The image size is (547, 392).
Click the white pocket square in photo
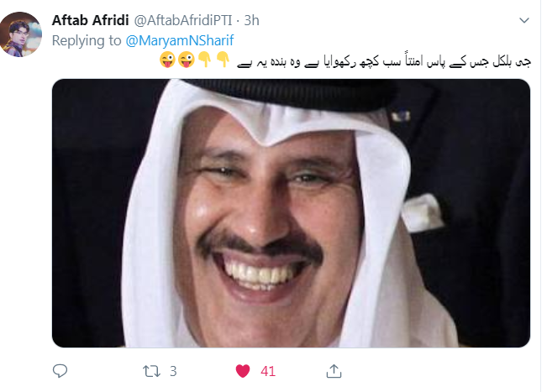click(422, 212)
